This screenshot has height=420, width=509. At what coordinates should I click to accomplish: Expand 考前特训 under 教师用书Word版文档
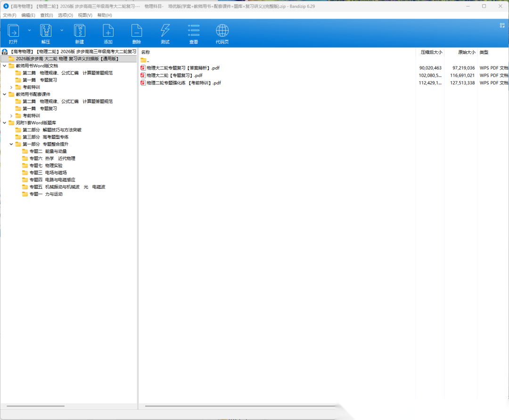coord(11,87)
